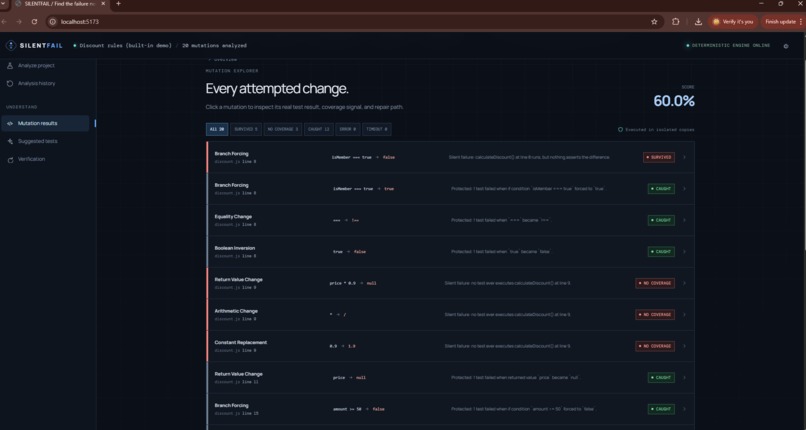Click 'DETERMINISTIC ENGINE ONLINE' status text
The width and height of the screenshot is (806, 430).
pyautogui.click(x=731, y=46)
